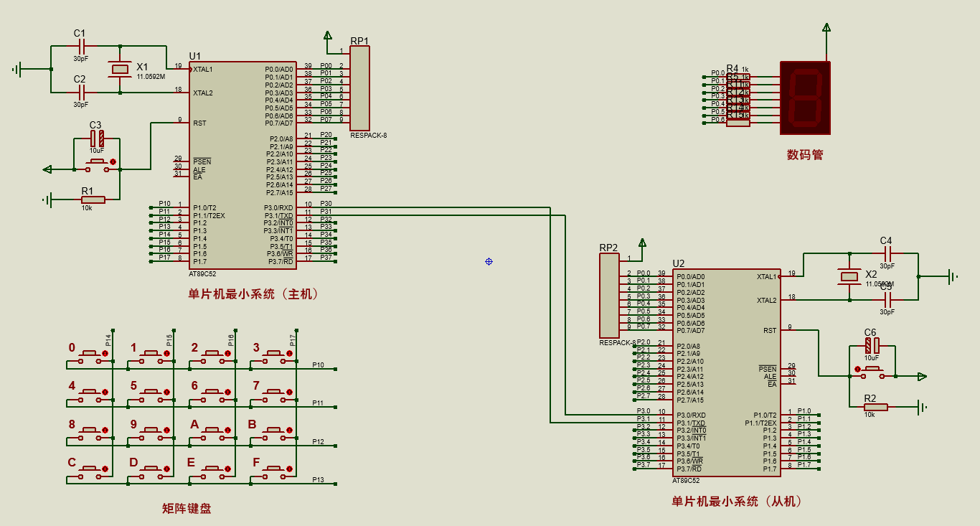Select crystal oscillator X1
Viewport: 980px width, 526px height.
(x=120, y=70)
